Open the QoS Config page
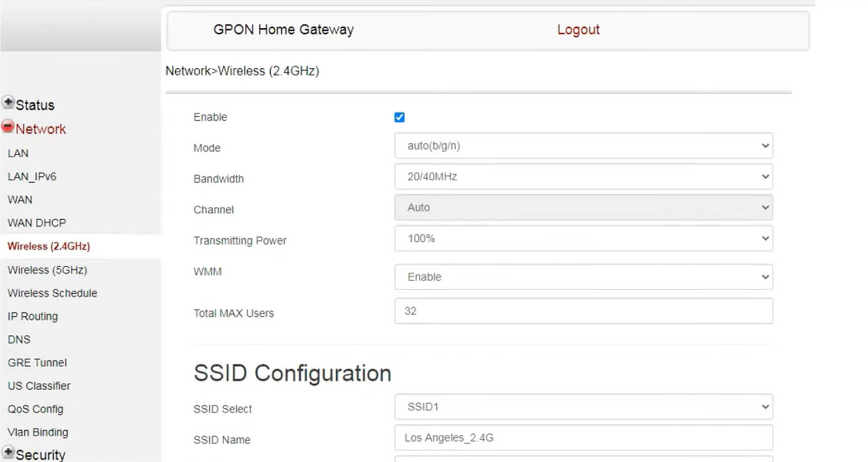868x462 pixels. click(x=35, y=409)
